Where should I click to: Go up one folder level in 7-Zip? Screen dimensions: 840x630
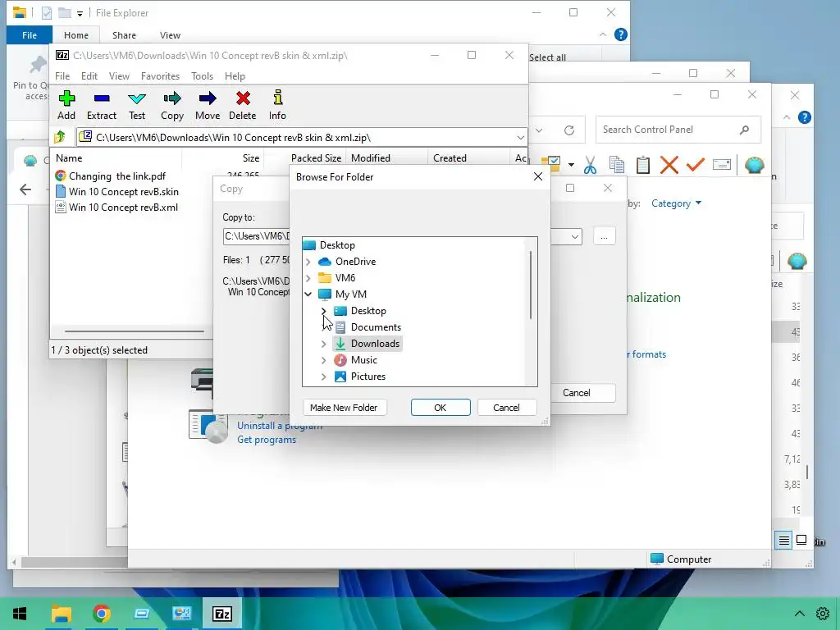tap(60, 137)
